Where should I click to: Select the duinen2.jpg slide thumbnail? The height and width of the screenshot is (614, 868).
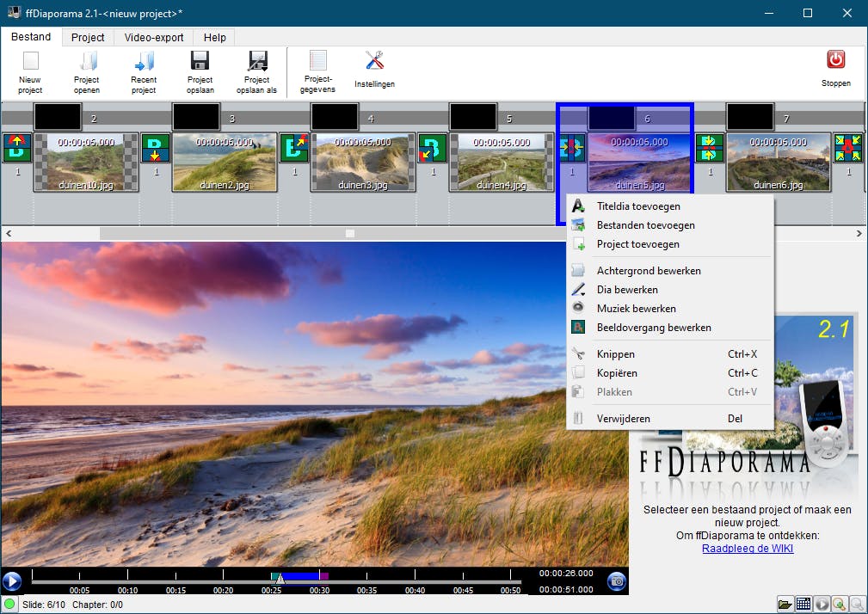[x=225, y=161]
